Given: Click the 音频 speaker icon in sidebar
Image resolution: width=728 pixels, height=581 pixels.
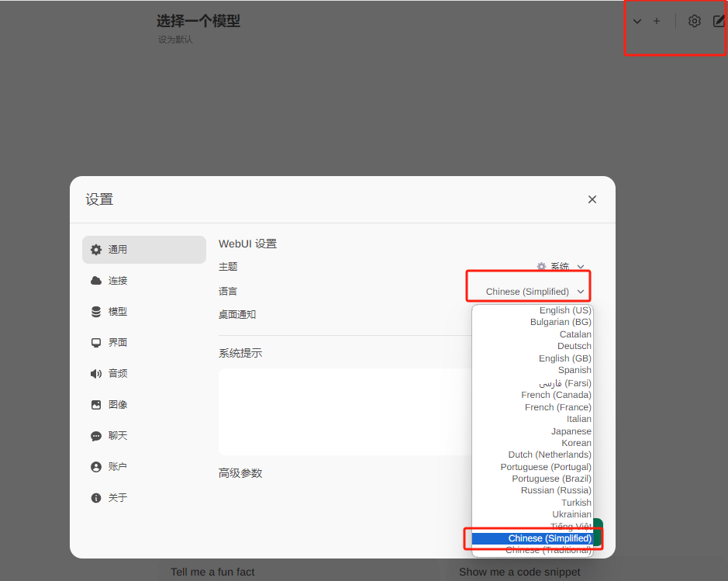Looking at the screenshot, I should point(95,373).
